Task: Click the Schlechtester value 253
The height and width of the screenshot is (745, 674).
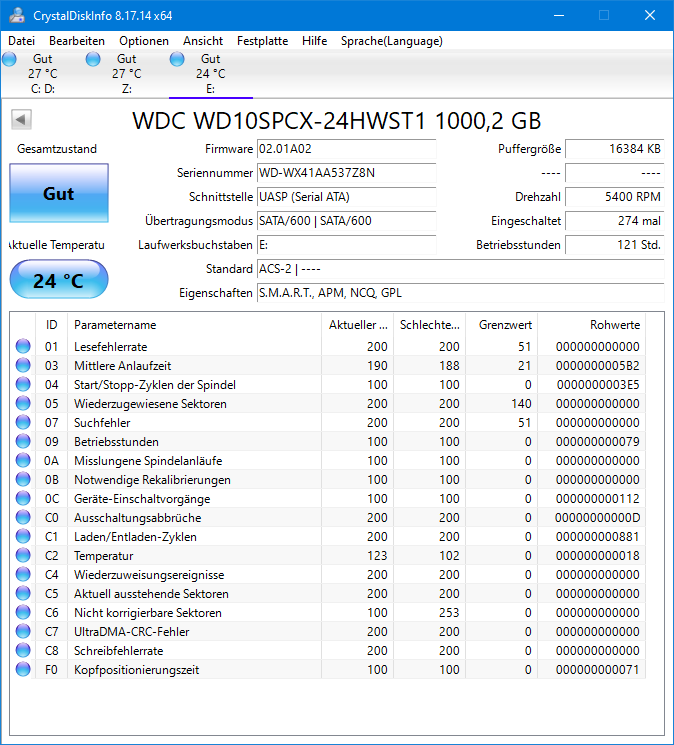Action: [449, 612]
